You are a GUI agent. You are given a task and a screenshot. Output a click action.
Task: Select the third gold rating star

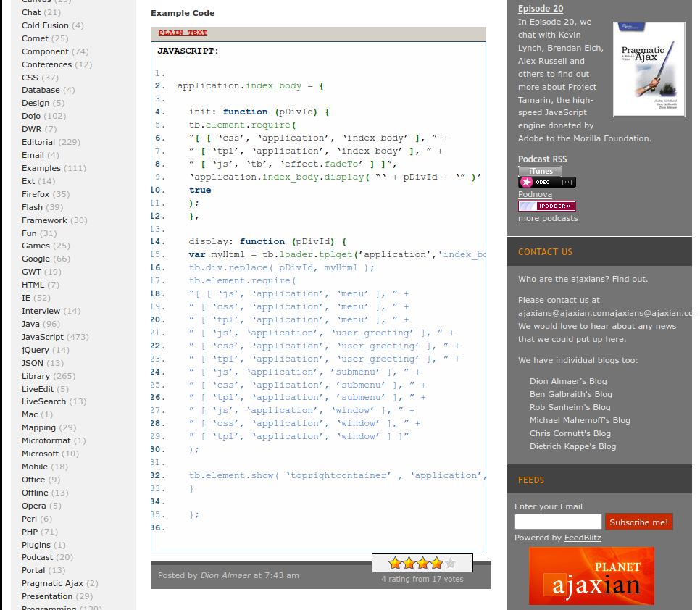(x=422, y=563)
